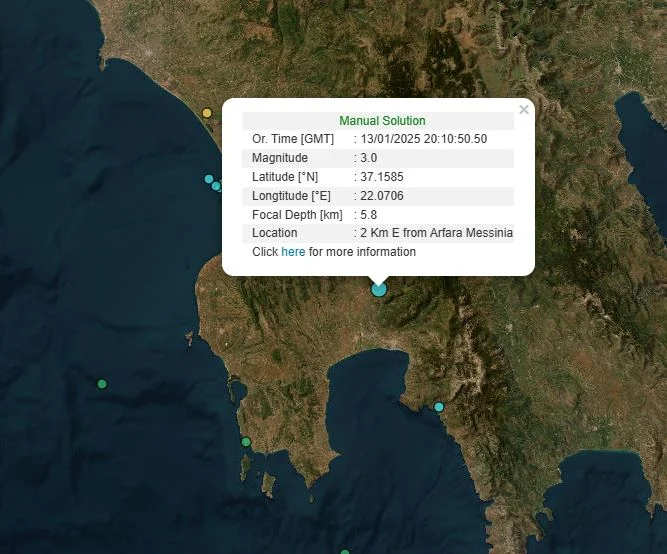Click the 'Location' row label in popup
Image resolution: width=667 pixels, height=554 pixels.
(x=274, y=233)
